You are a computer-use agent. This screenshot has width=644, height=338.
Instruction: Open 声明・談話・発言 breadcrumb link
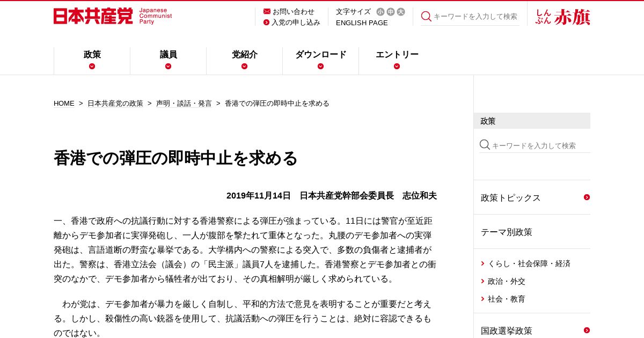point(184,104)
